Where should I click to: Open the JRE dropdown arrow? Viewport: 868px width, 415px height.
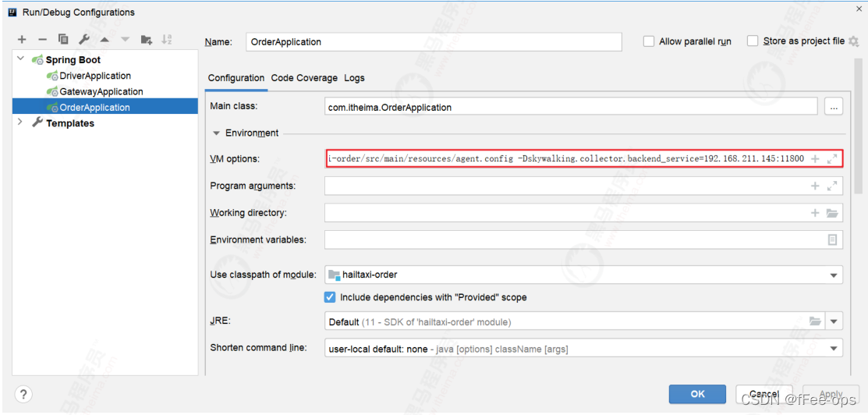coord(834,321)
